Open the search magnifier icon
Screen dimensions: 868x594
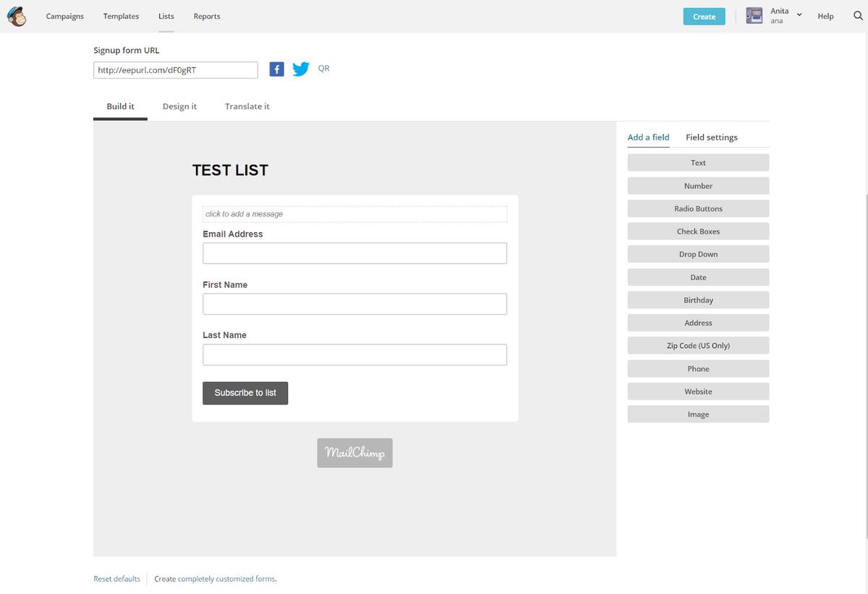coord(858,16)
